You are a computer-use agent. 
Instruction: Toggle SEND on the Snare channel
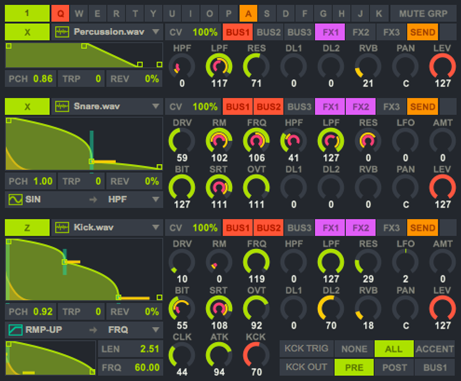pyautogui.click(x=423, y=106)
